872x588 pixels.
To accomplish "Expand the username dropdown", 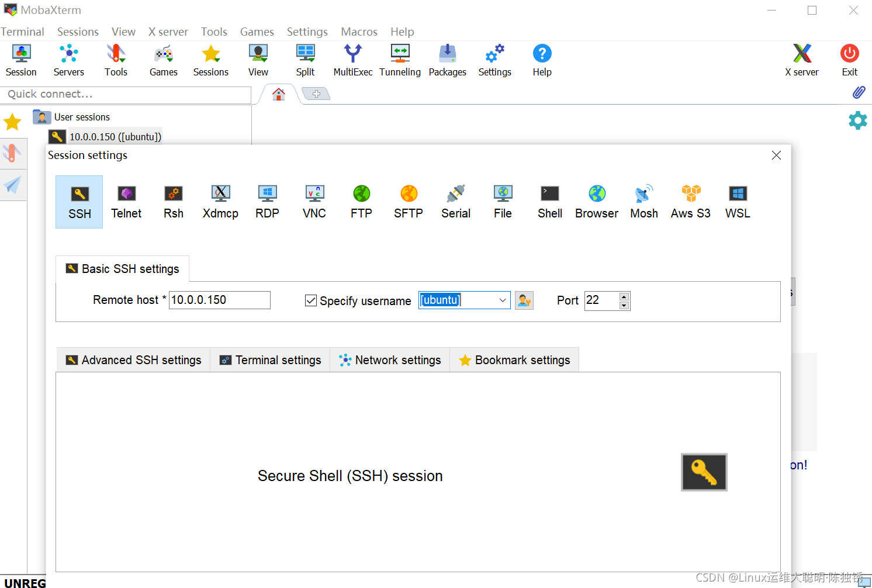I will (x=503, y=300).
